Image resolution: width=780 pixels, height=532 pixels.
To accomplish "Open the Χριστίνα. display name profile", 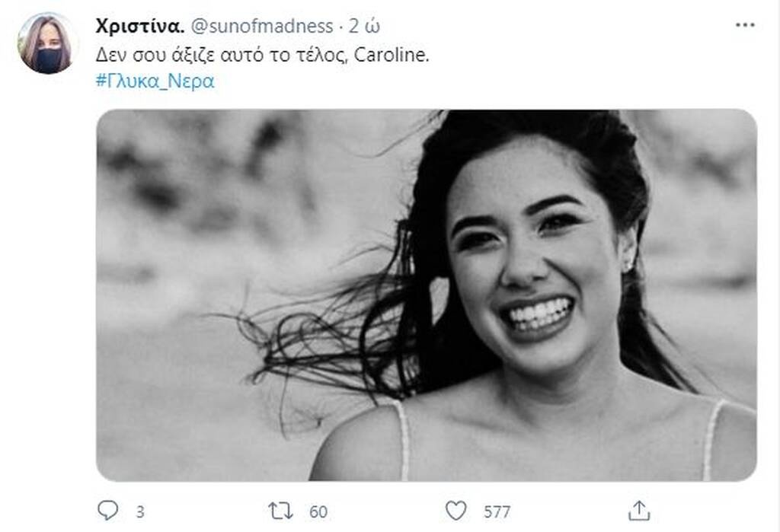I will tap(139, 26).
